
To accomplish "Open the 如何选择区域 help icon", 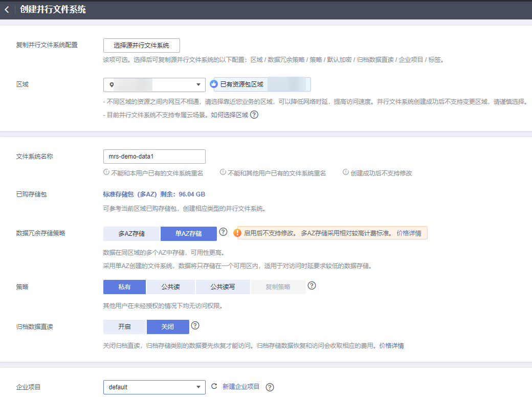I will [254, 115].
